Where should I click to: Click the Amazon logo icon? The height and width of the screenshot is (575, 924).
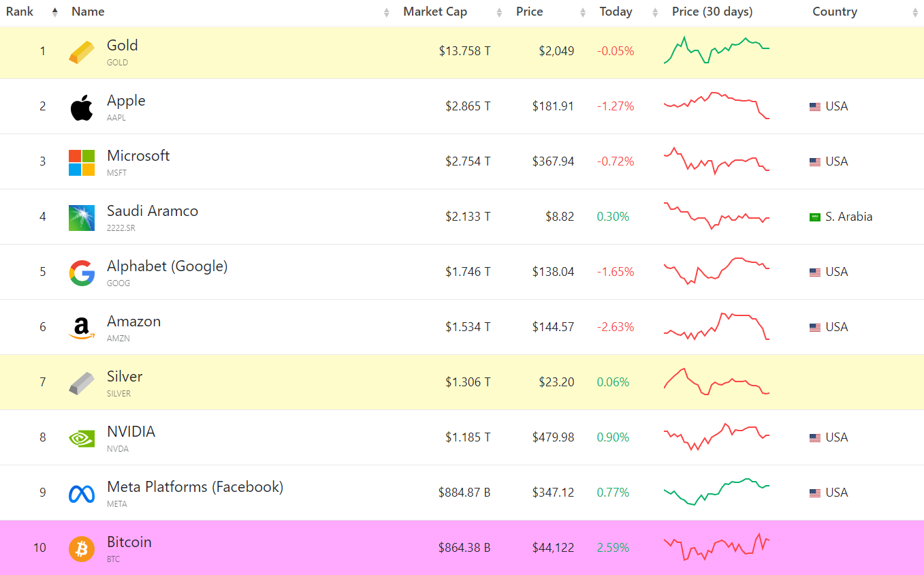click(x=82, y=328)
